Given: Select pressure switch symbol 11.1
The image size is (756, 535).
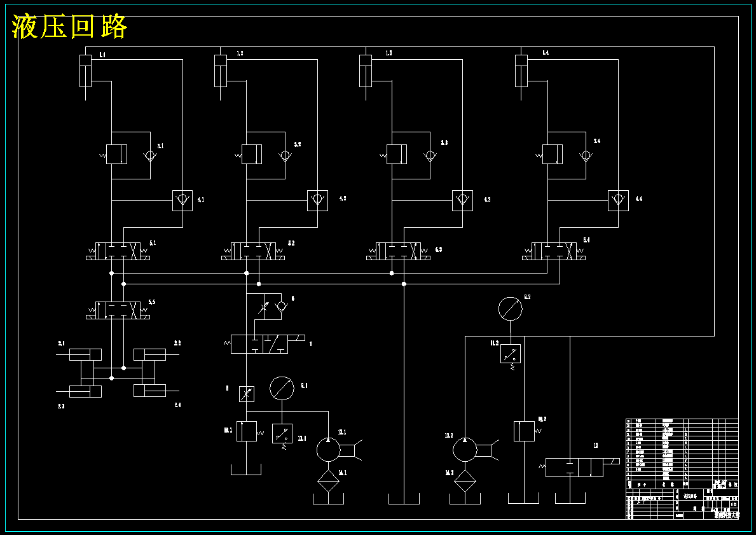Looking at the screenshot, I should tap(282, 435).
